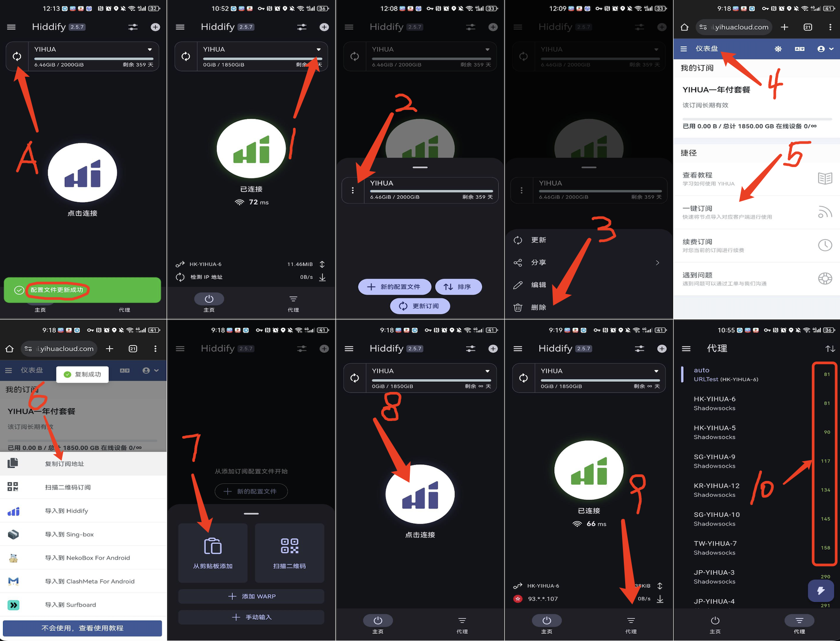840x641 pixels.
Task: Open sort icon in 代理 screen header
Action: point(830,348)
